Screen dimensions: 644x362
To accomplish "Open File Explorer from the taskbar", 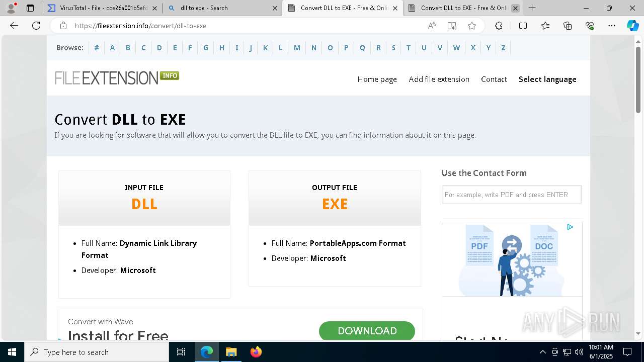I will click(231, 352).
